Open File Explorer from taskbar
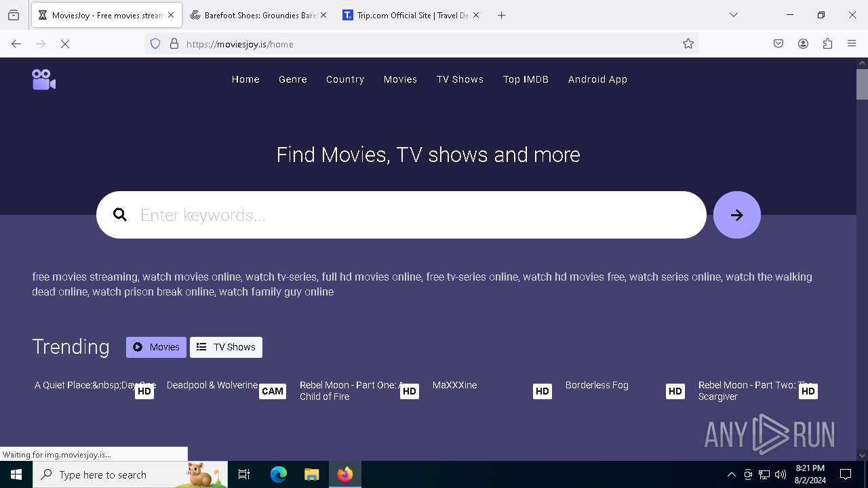Screen dimensions: 868x488 311,474
